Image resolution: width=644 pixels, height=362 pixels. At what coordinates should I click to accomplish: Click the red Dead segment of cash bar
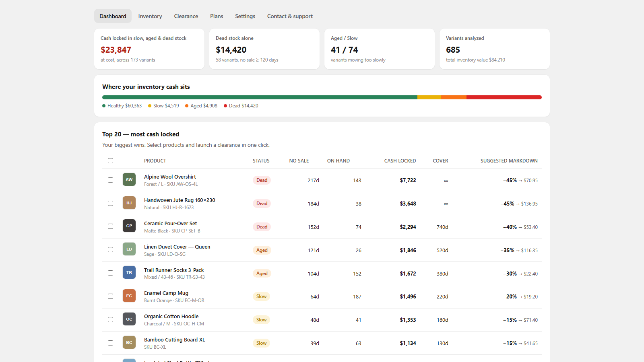coord(504,97)
